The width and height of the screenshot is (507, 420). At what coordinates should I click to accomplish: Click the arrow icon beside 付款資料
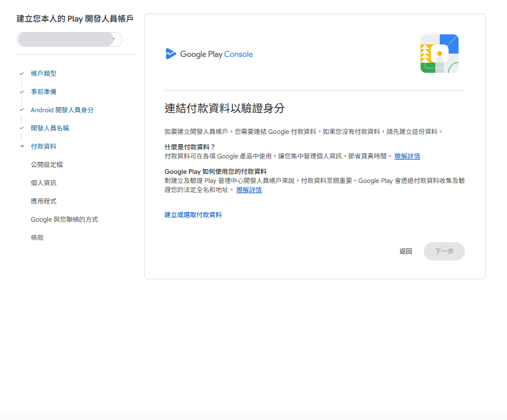22,146
